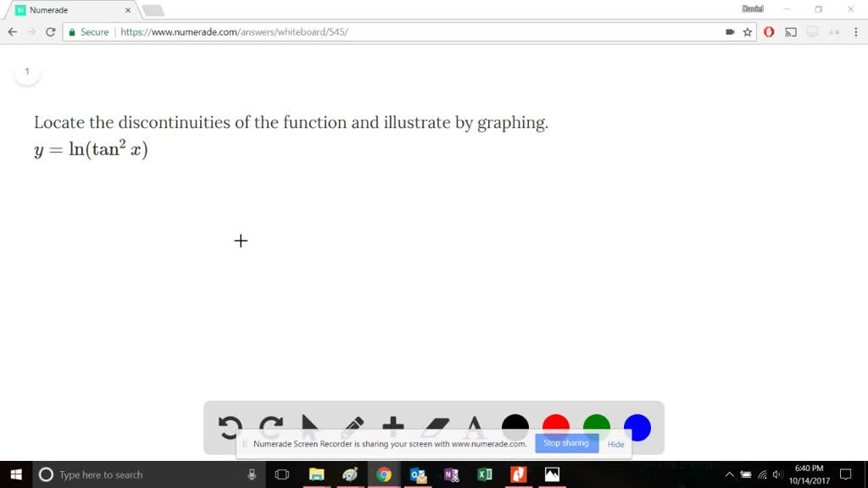Open the Action Center notification panel
Viewport: 868px width, 488px height.
point(846,475)
